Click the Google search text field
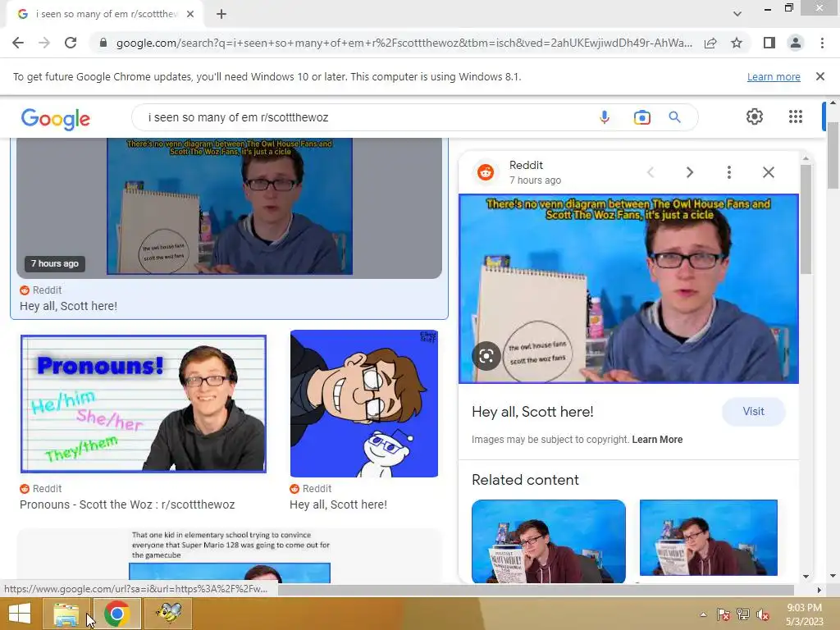Image resolution: width=840 pixels, height=630 pixels. coord(364,117)
